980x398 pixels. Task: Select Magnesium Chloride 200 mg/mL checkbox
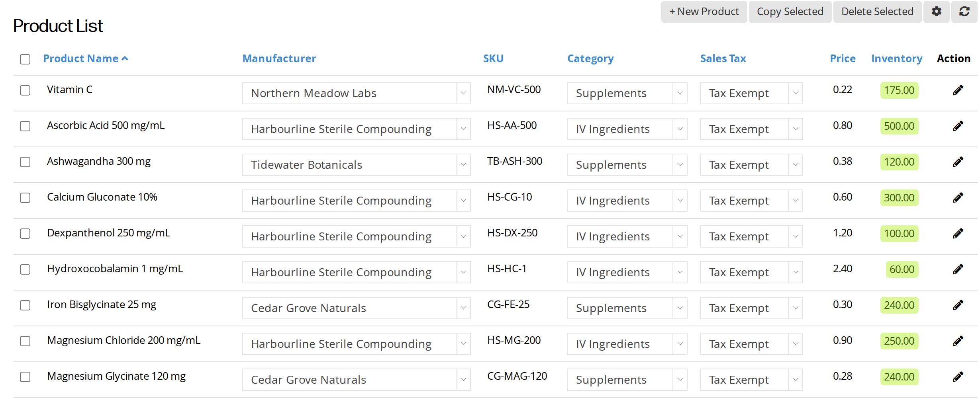coord(25,341)
